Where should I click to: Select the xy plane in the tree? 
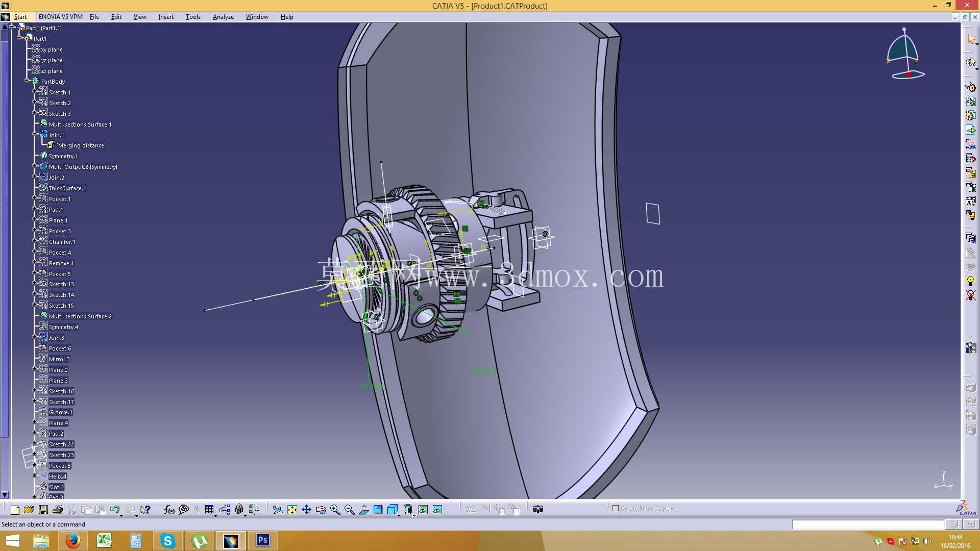pos(52,49)
